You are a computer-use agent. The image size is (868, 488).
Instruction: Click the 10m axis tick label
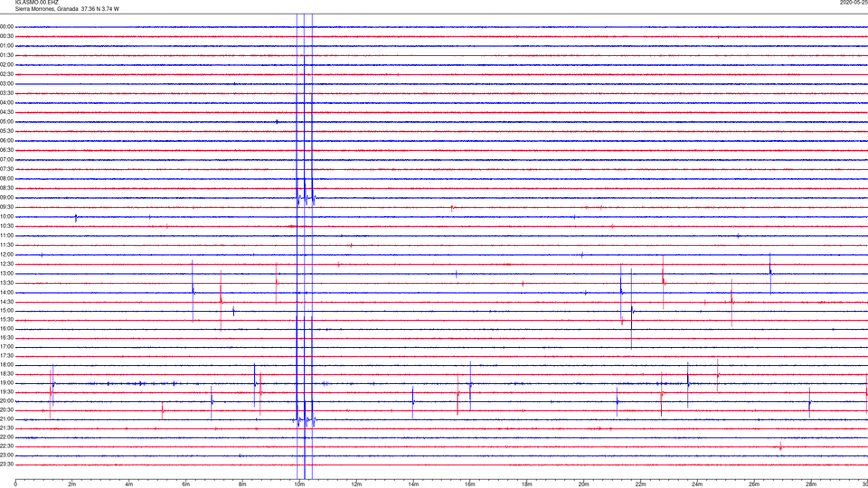coord(299,484)
